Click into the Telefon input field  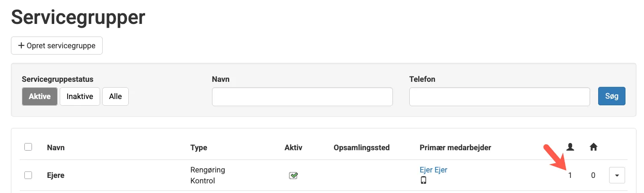pyautogui.click(x=499, y=97)
